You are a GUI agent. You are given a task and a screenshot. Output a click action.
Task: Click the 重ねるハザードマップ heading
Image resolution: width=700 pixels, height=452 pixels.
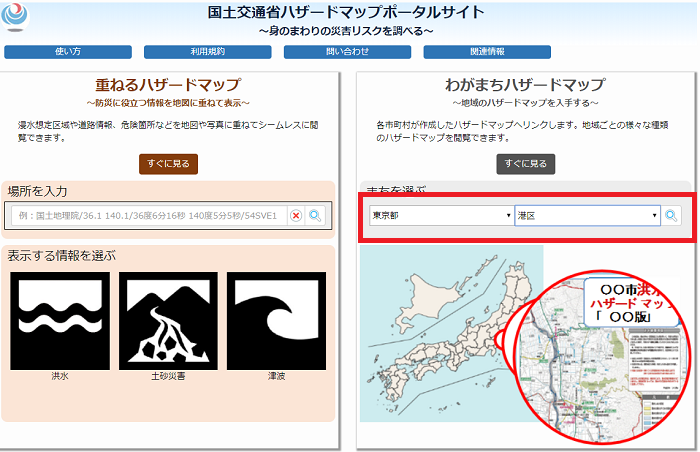point(168,85)
